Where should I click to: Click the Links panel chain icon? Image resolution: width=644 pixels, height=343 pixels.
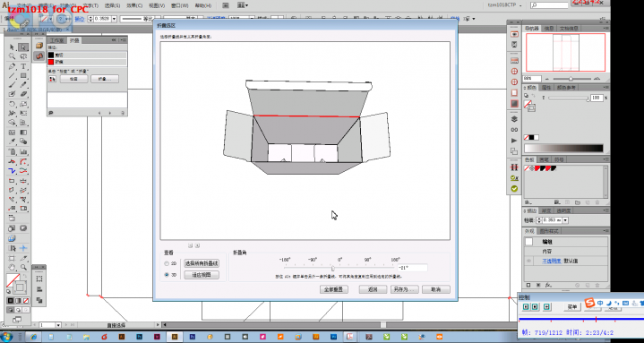click(x=514, y=130)
